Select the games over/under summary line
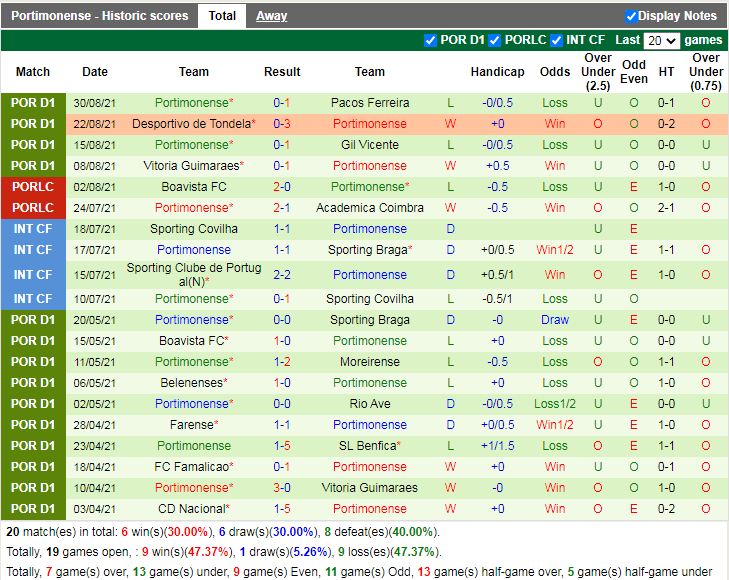 (359, 572)
